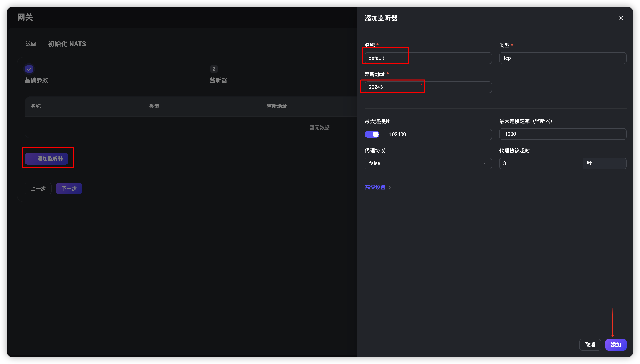Toggle the 最大连接数 switch off

pos(372,134)
